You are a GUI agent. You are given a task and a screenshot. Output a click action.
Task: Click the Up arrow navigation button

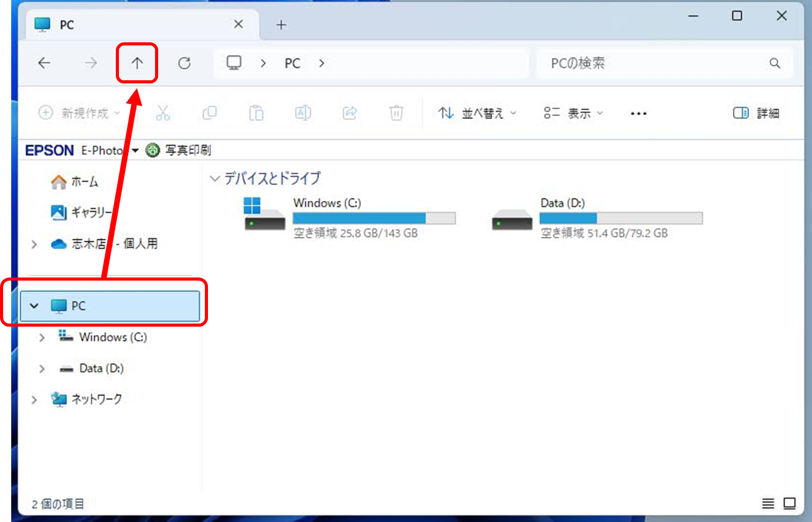137,63
